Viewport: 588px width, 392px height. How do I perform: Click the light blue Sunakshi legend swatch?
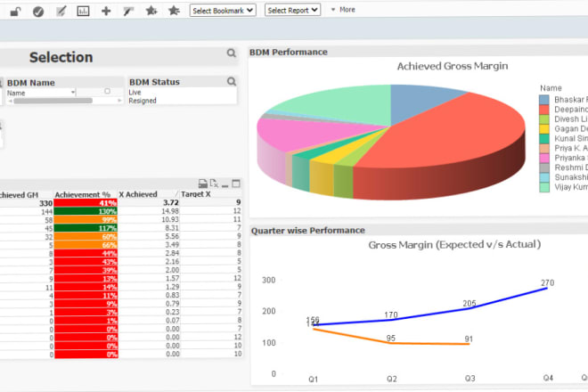coord(544,178)
